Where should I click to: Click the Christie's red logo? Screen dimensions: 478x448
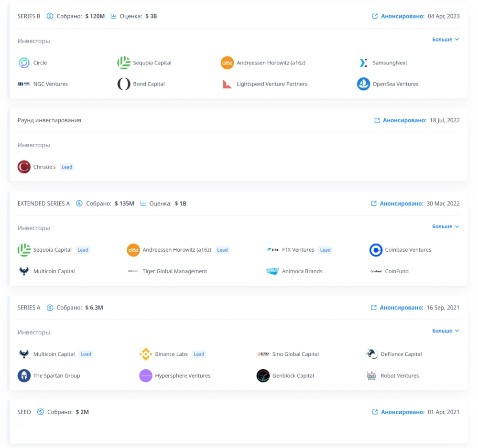[24, 167]
